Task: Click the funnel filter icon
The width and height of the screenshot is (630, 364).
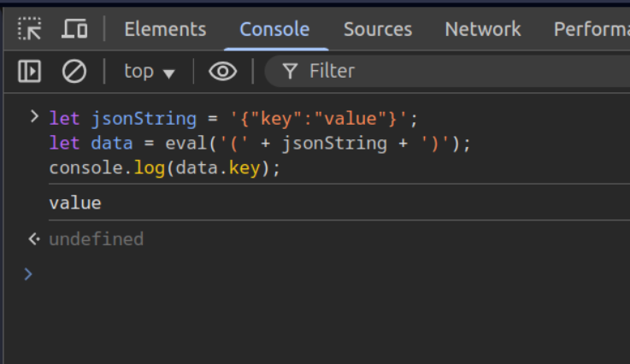Action: [290, 72]
